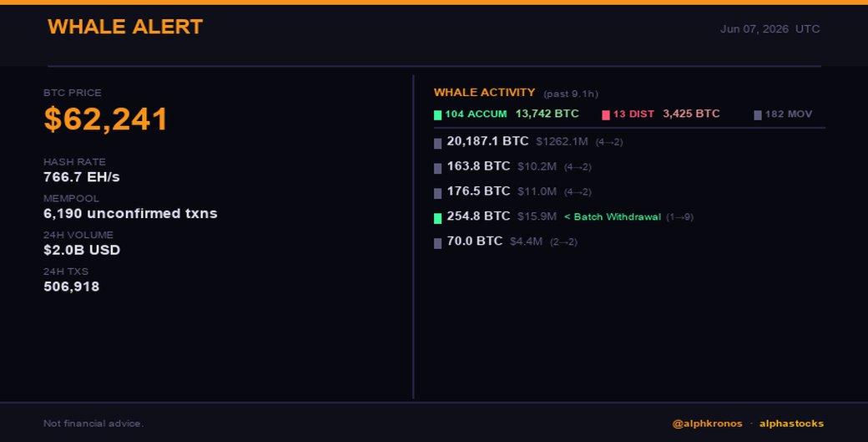Select the 163.8 BTC transaction amount
The width and height of the screenshot is (868, 442).
[x=478, y=166]
